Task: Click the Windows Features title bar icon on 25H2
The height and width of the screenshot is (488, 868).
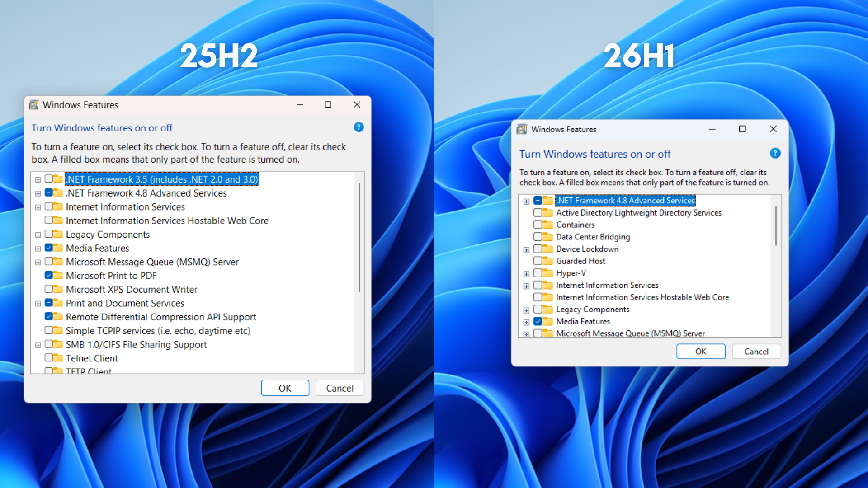Action: pos(33,104)
